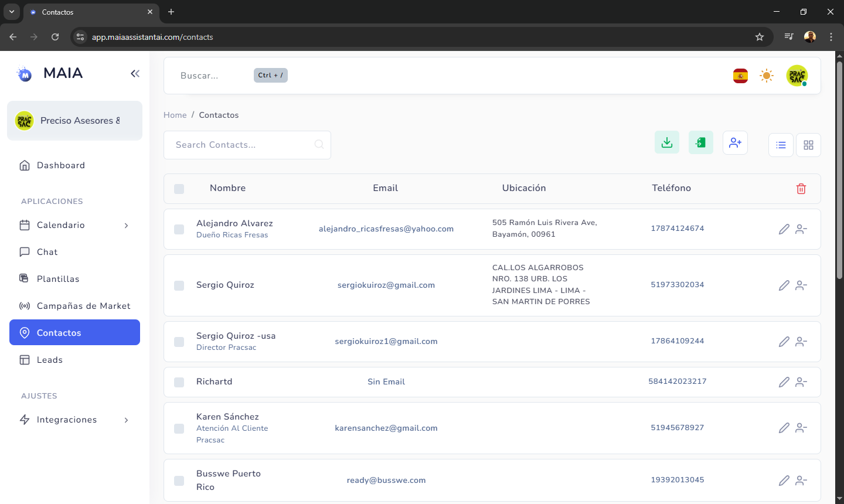
Task: Open Leads in the sidebar
Action: coord(50,360)
